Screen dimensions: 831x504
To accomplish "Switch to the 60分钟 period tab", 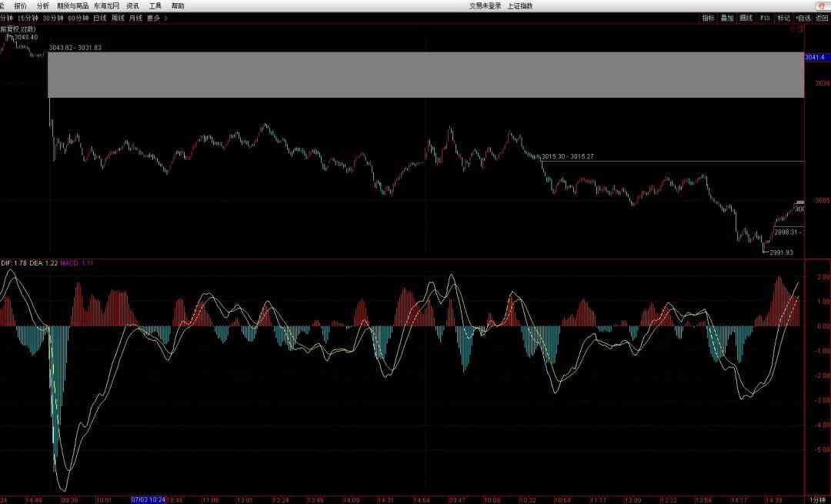I will tap(78, 17).
